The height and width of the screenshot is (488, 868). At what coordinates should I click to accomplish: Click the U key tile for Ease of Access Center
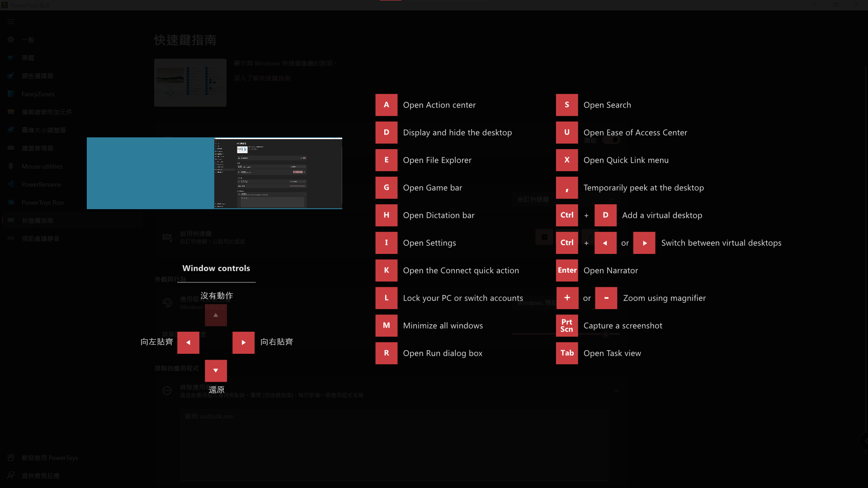click(567, 132)
